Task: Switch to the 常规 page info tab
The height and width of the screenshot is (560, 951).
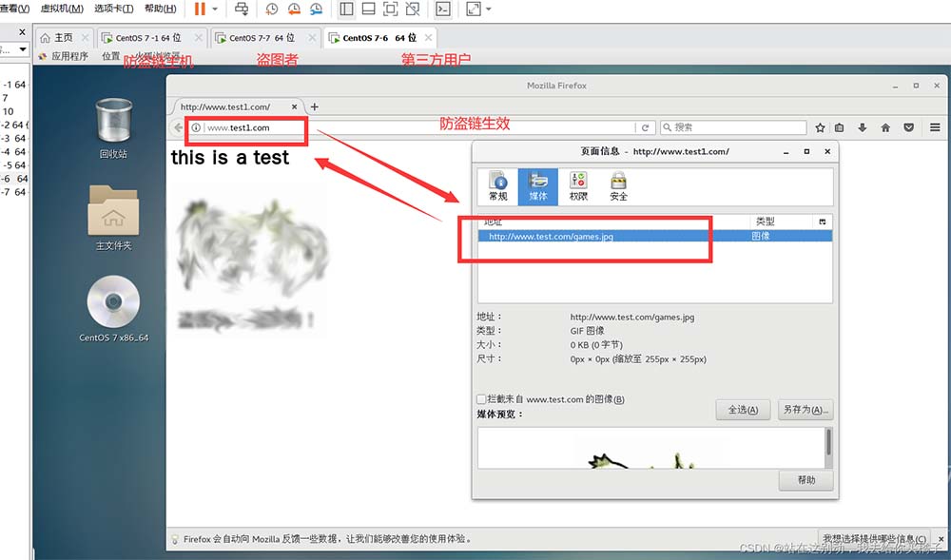Action: tap(498, 186)
